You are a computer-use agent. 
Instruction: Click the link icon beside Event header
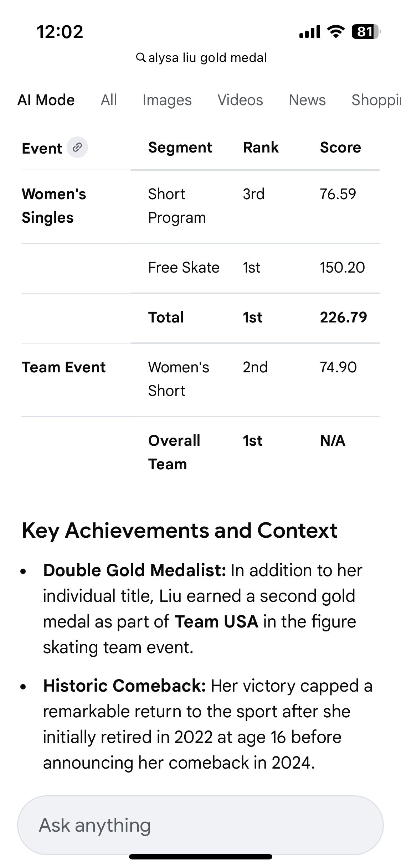click(77, 147)
